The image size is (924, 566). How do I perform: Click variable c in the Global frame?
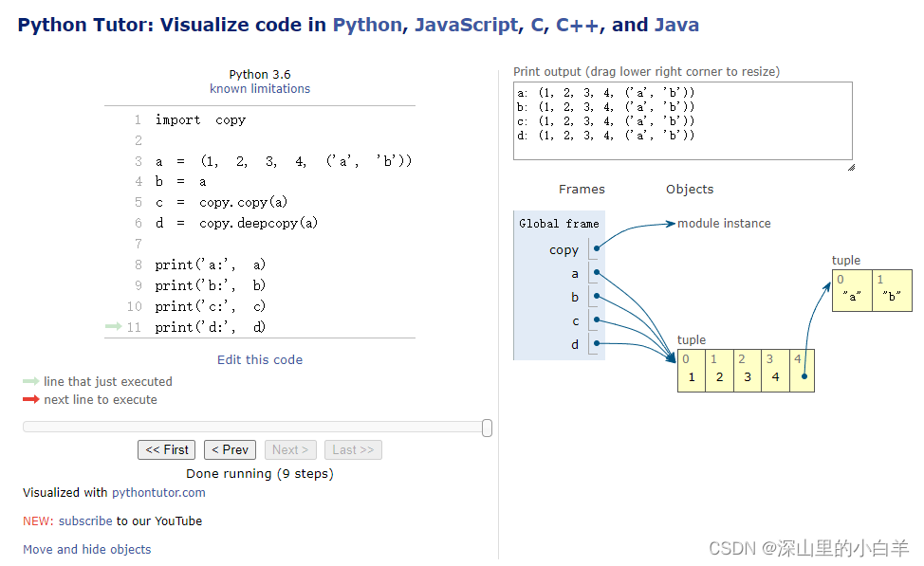pyautogui.click(x=575, y=321)
